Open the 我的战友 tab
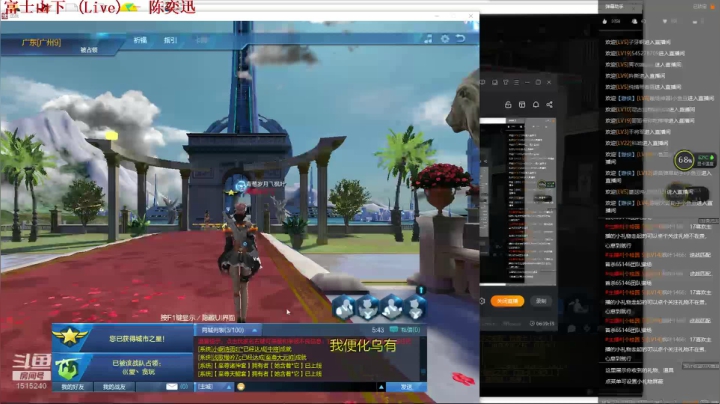This screenshot has width=720, height=404. coord(114,387)
